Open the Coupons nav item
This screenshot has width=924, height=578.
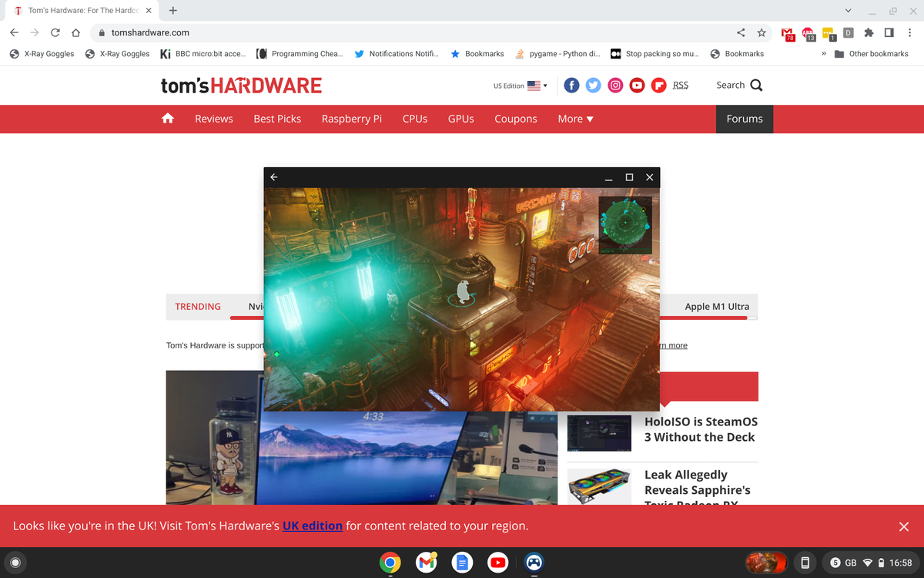tap(516, 119)
